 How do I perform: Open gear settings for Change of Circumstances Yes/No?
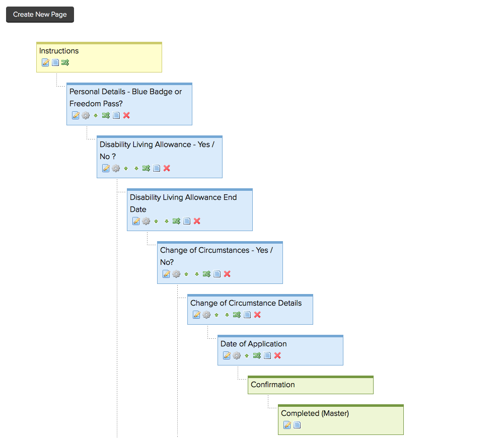(x=176, y=274)
